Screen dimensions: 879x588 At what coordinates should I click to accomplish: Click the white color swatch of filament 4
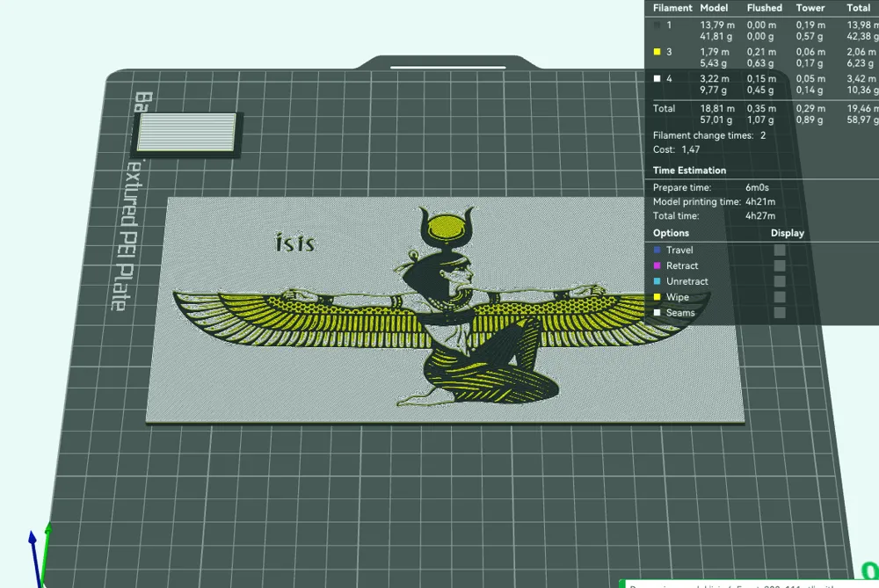pyautogui.click(x=657, y=78)
